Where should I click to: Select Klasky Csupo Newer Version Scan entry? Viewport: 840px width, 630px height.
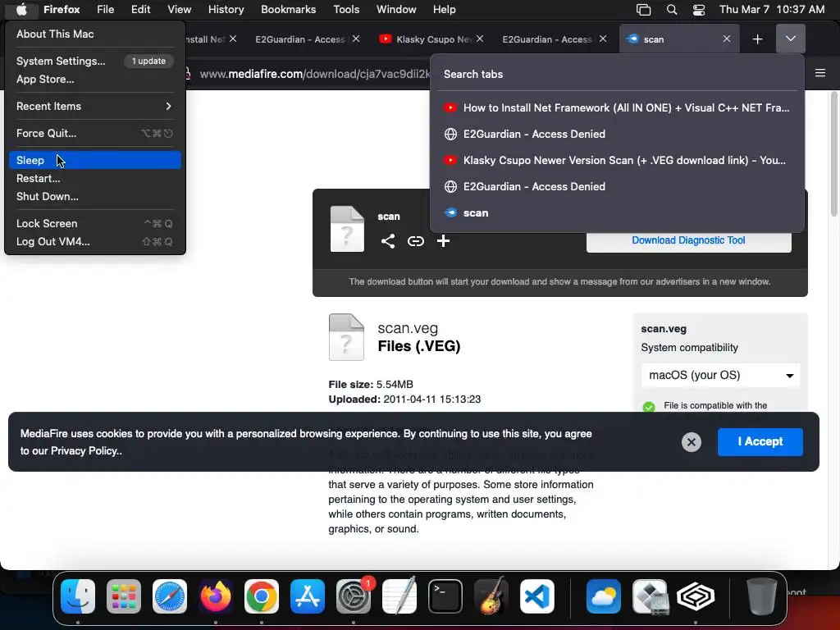coord(617,160)
